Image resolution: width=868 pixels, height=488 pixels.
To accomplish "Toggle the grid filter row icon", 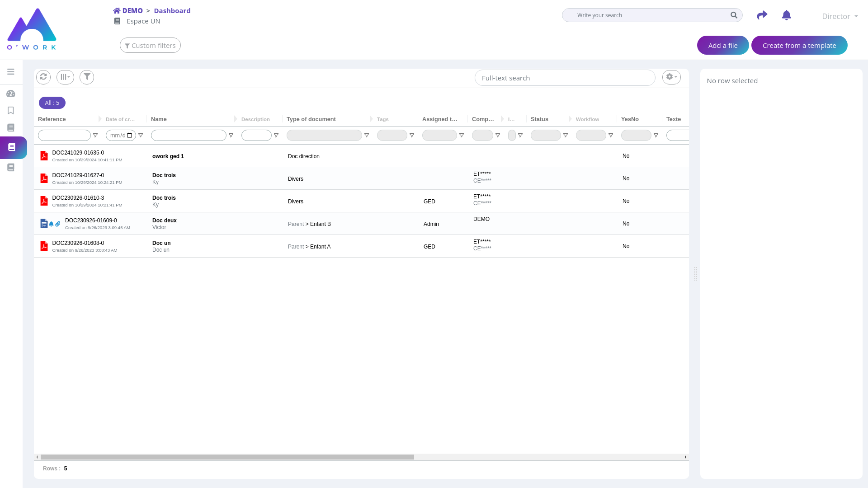I will 87,77.
